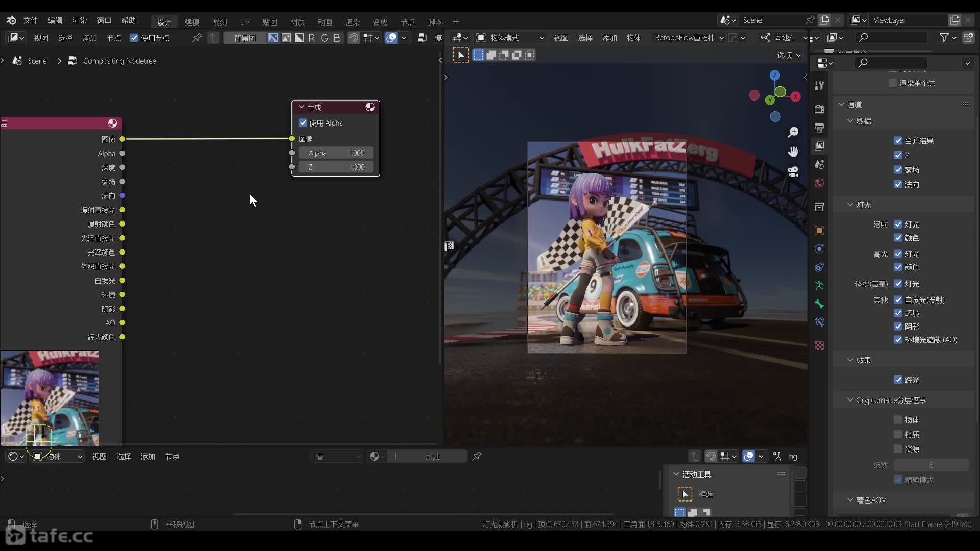Switch to the 合成 workspace tab
The height and width of the screenshot is (551, 980).
coord(380,22)
